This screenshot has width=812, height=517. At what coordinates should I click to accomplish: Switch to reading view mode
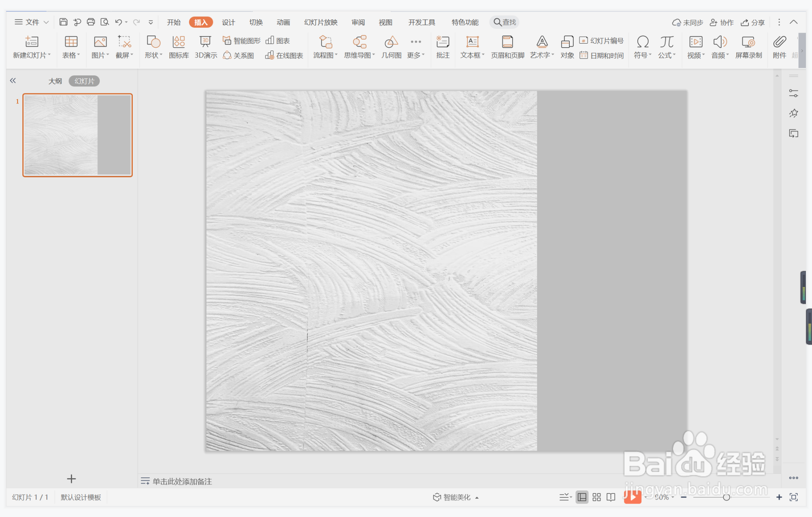tap(611, 497)
